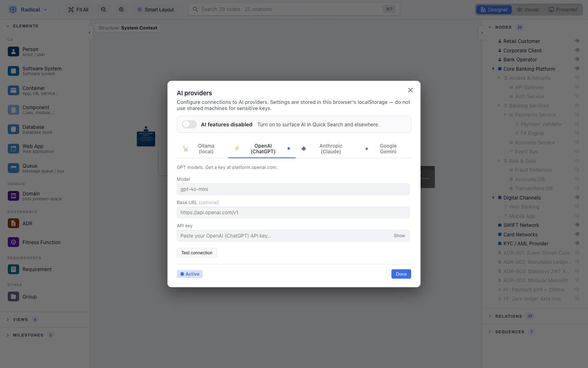
Task: Click the ADR governance icon
Action: click(13, 223)
